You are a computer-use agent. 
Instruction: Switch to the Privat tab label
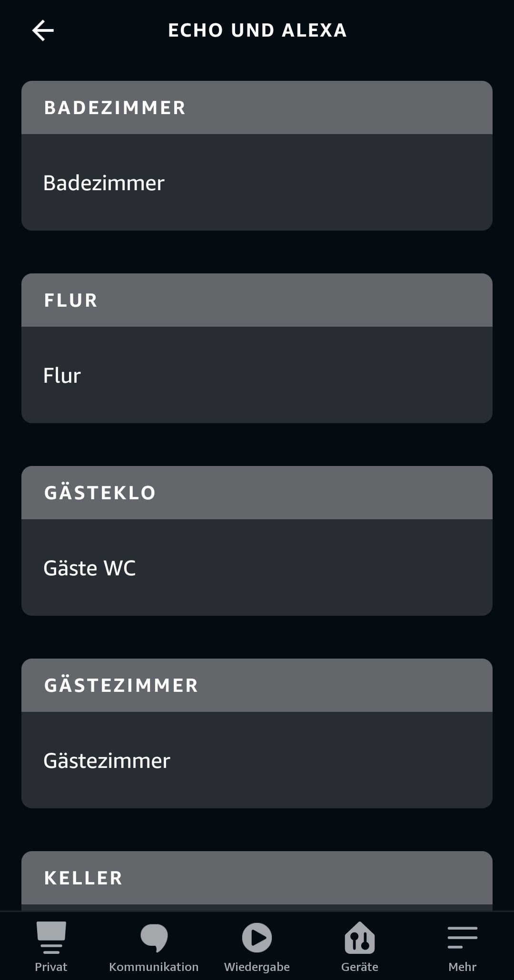coord(51,967)
